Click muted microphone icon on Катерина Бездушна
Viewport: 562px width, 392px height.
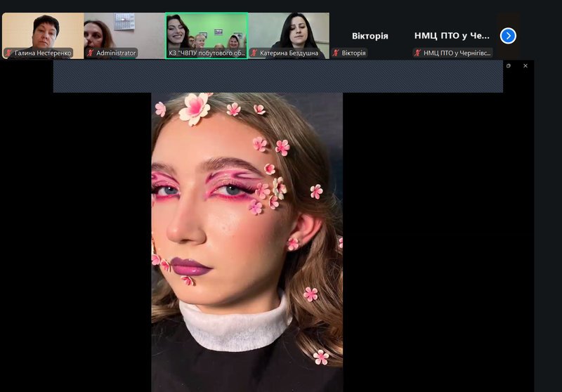pos(254,53)
